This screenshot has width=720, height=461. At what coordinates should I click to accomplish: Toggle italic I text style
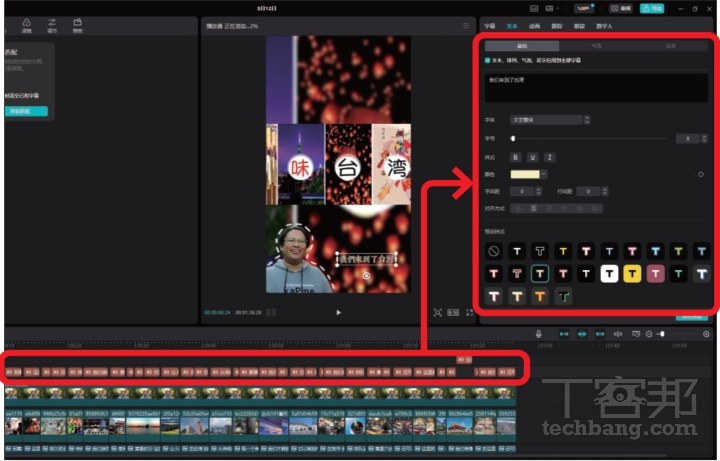(x=550, y=157)
